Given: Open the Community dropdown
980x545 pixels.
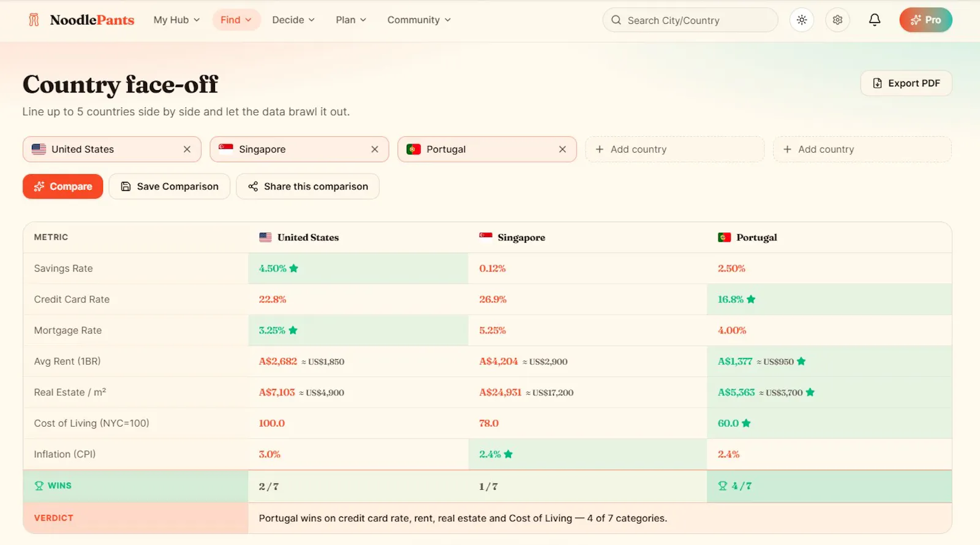Looking at the screenshot, I should [419, 20].
